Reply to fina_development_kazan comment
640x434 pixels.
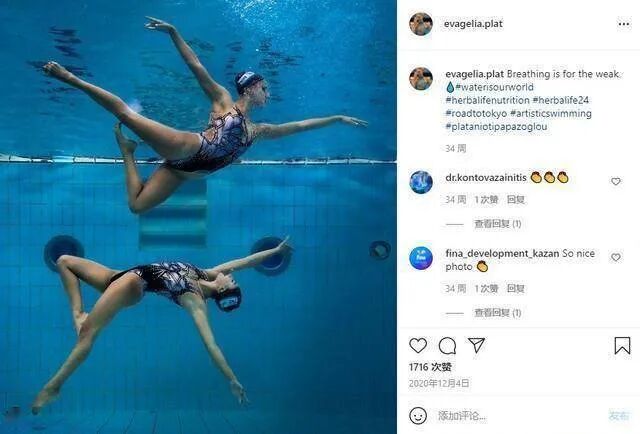tap(516, 289)
